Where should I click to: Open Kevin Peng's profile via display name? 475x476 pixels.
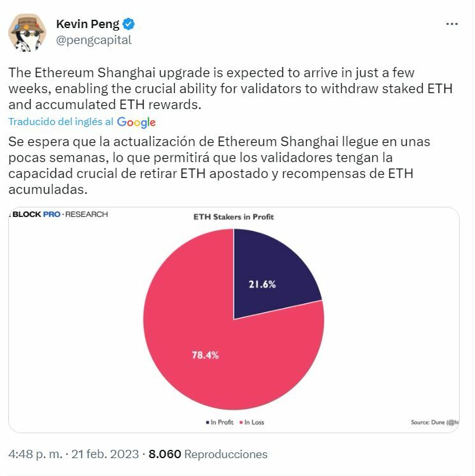[88, 24]
